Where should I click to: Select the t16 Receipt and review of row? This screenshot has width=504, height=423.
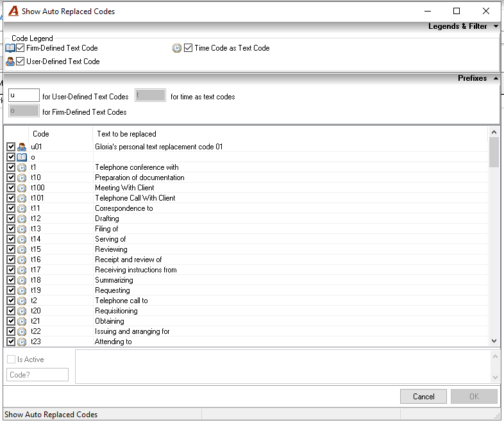(247, 260)
